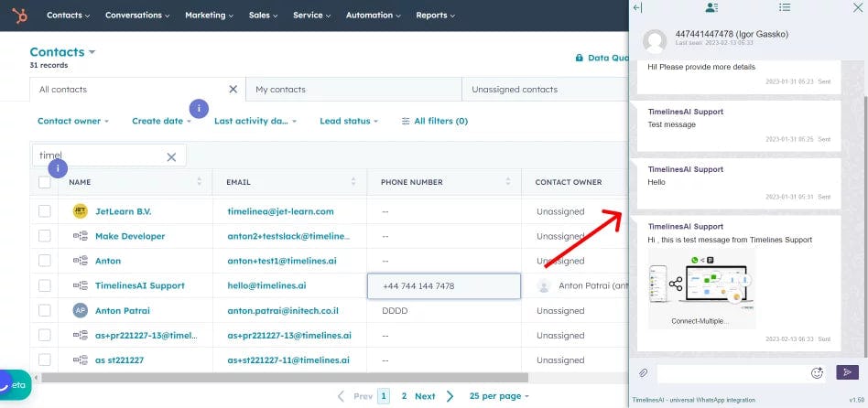Open the Service navigation menu

pyautogui.click(x=311, y=16)
